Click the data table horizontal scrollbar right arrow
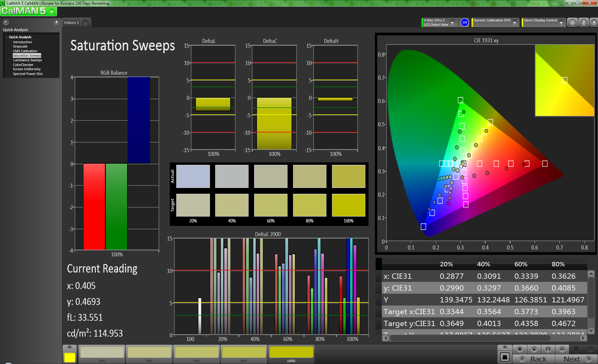 [x=583, y=338]
